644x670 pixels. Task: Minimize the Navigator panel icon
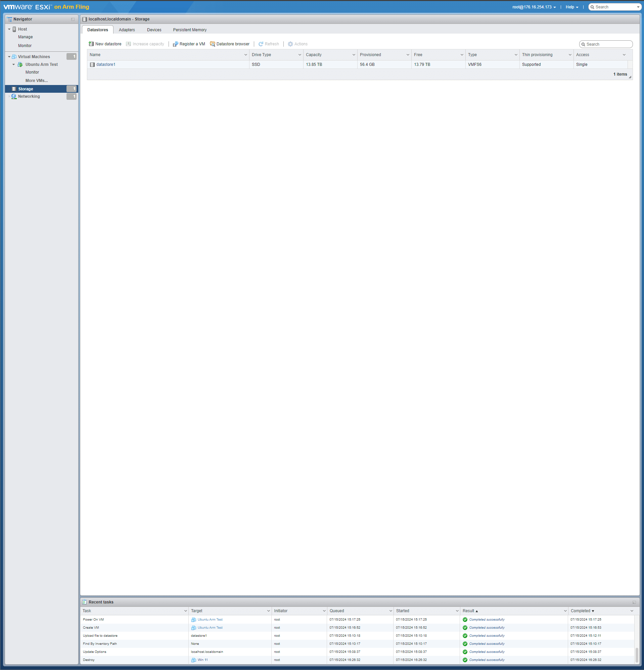[73, 19]
